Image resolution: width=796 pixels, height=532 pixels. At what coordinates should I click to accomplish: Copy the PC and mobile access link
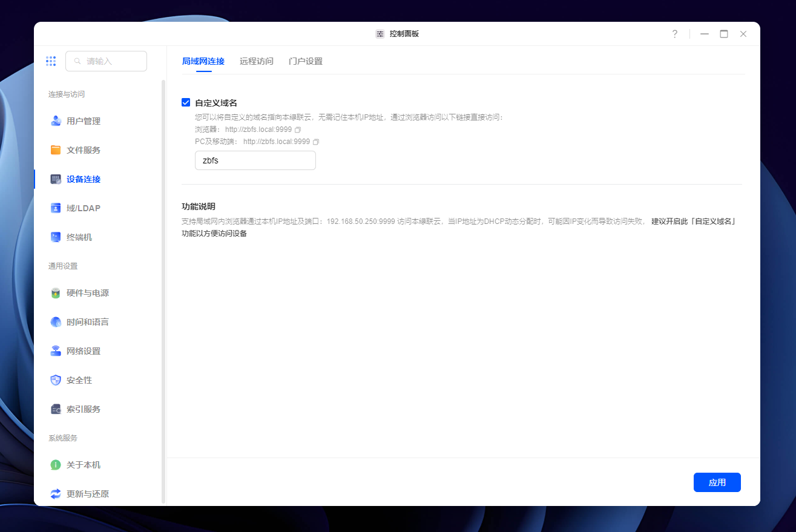[x=315, y=141]
